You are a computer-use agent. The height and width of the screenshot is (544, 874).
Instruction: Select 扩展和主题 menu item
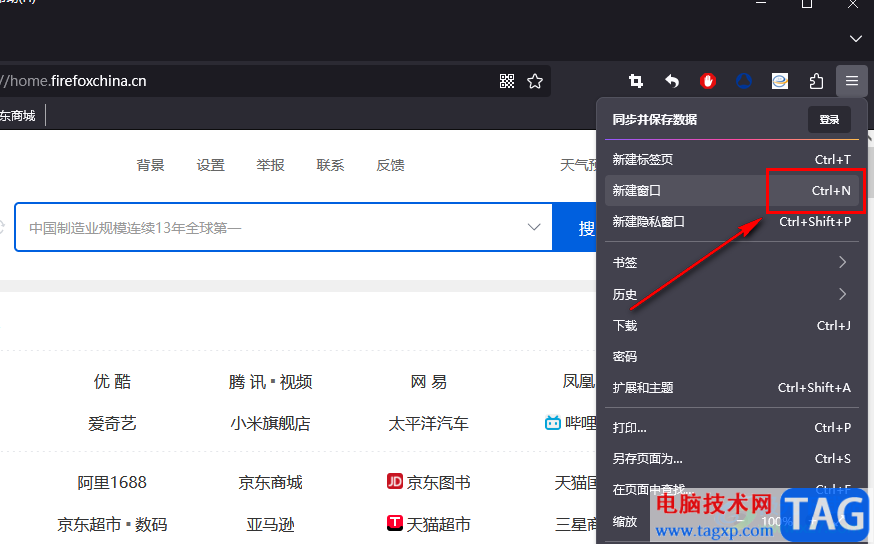pos(731,388)
